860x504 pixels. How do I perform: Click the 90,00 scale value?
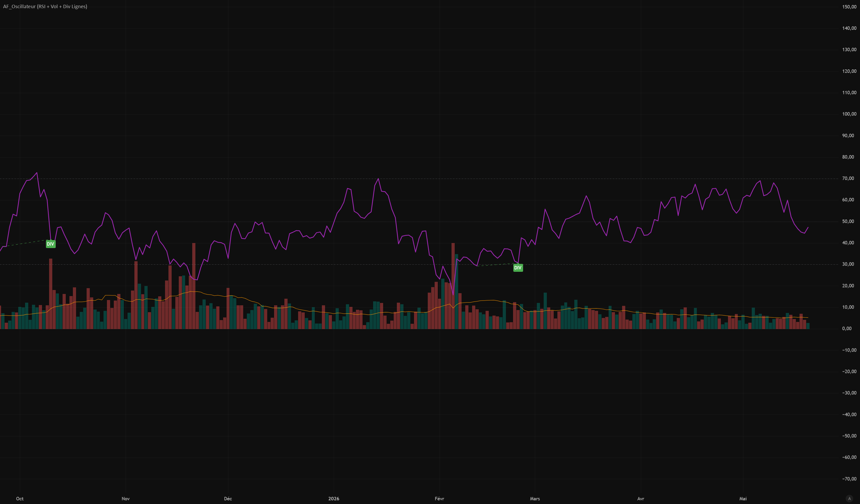848,135
